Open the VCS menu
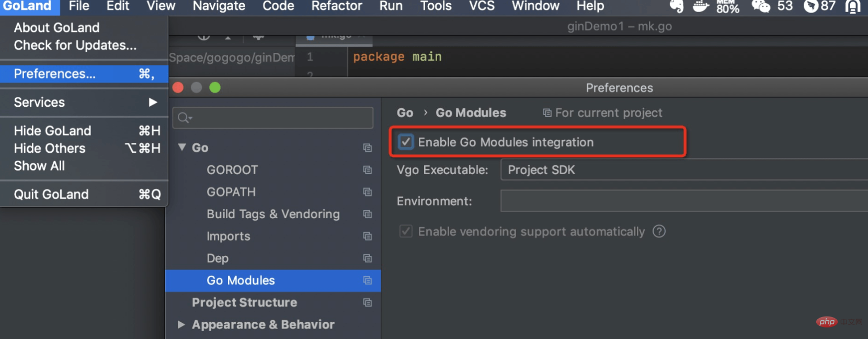This screenshot has width=868, height=339. coord(482,6)
